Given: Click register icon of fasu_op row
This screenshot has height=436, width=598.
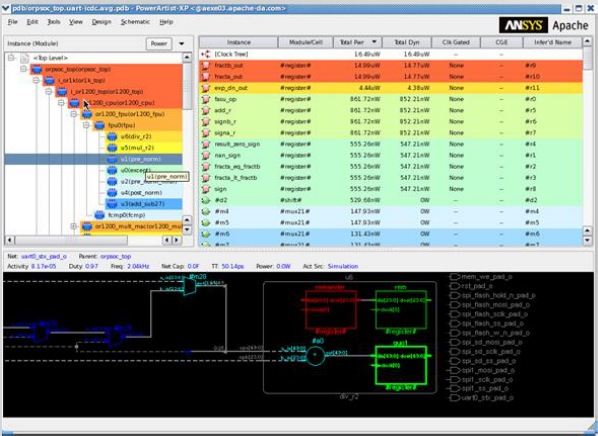Looking at the screenshot, I should [206, 99].
